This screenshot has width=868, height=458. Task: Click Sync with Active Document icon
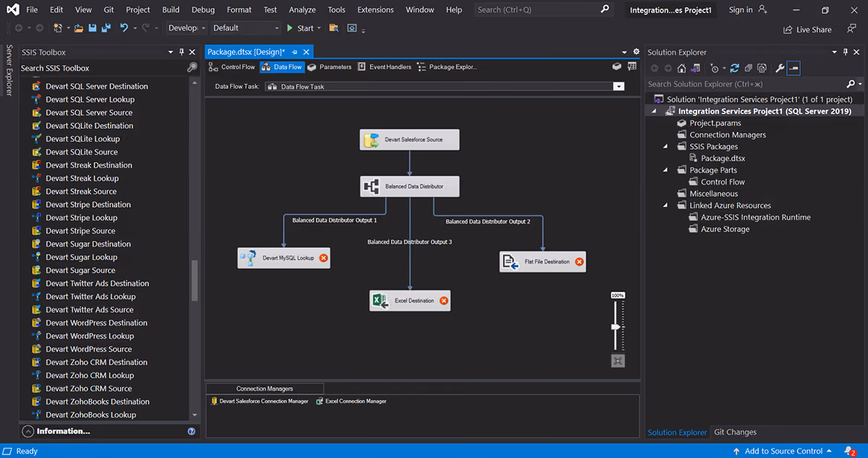pos(735,68)
